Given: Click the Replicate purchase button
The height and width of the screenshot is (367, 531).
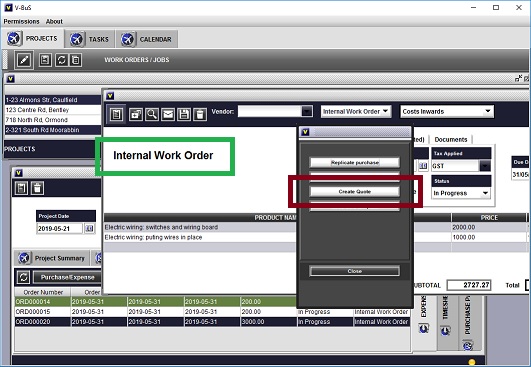Looking at the screenshot, I should (x=355, y=163).
